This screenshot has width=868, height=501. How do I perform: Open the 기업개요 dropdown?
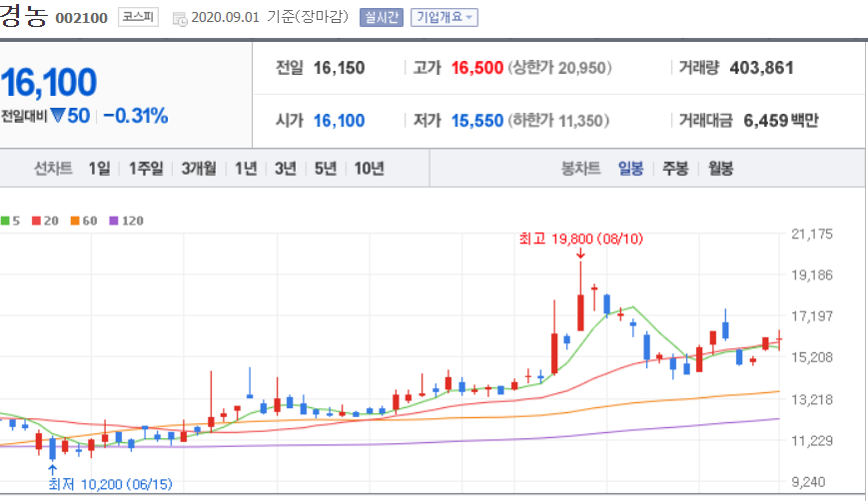coord(443,17)
